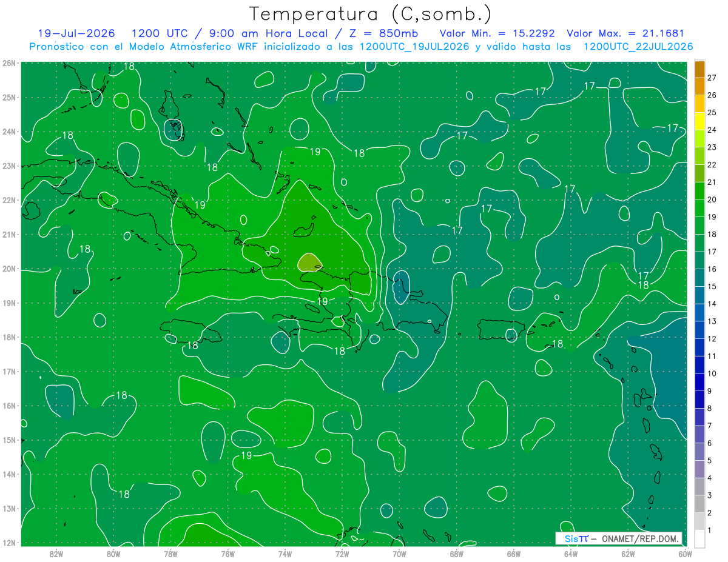Click the '66W' longitude label
The width and height of the screenshot is (728, 562).
tap(513, 553)
